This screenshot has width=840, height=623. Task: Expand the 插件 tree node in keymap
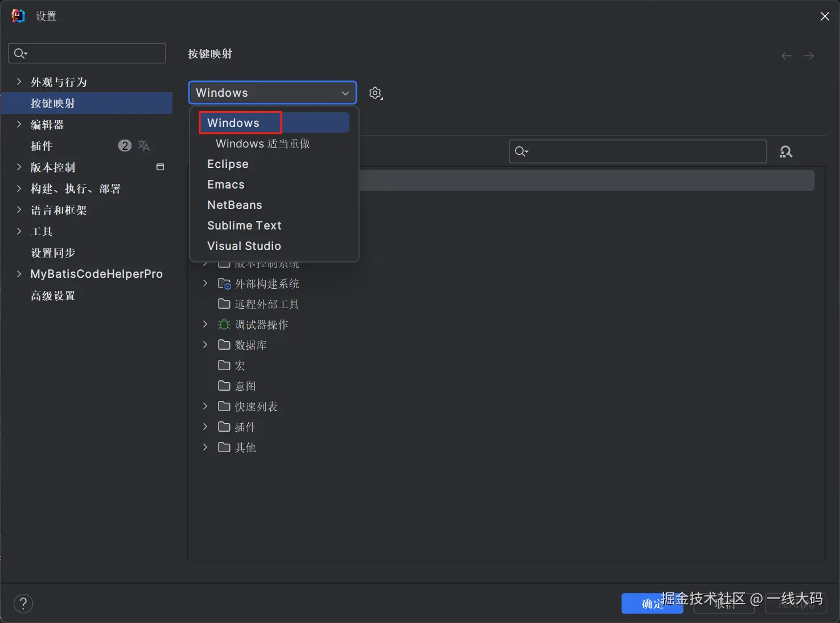point(205,427)
